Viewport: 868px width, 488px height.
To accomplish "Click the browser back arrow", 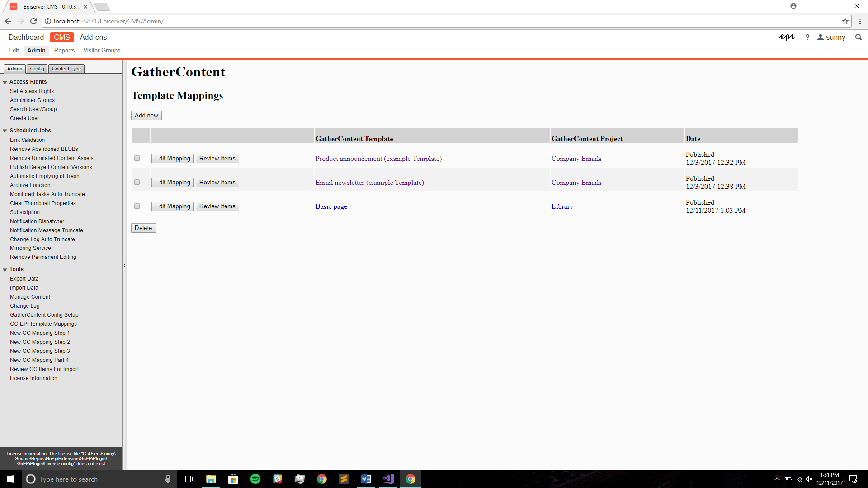I will 8,21.
